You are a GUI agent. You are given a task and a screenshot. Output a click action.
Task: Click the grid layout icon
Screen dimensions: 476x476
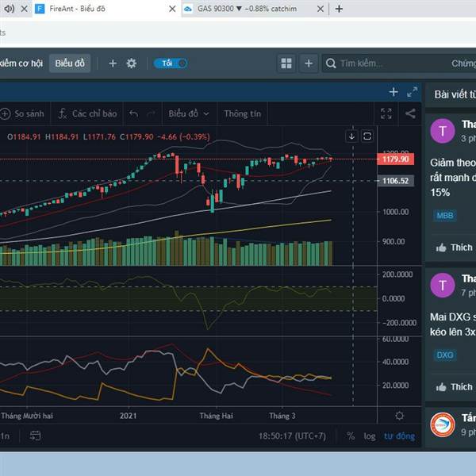pyautogui.click(x=286, y=63)
